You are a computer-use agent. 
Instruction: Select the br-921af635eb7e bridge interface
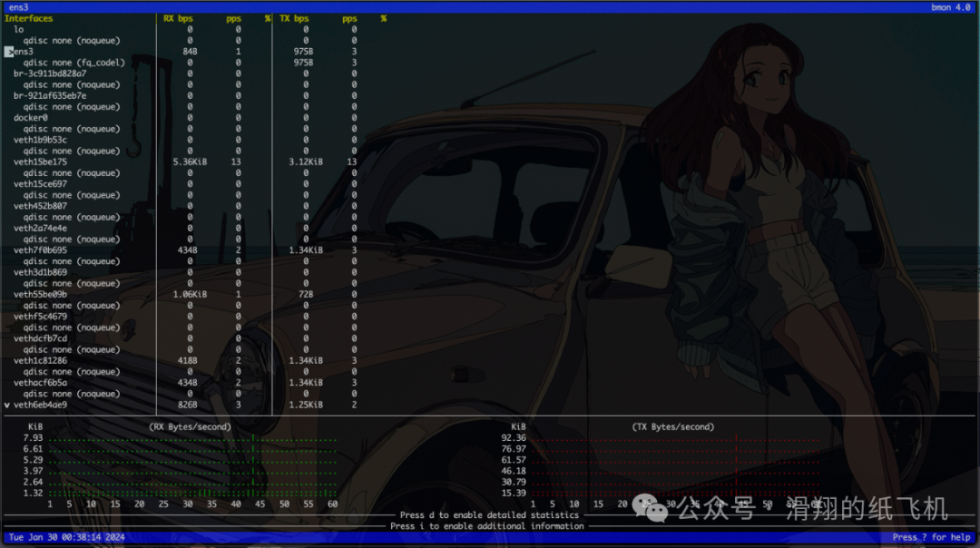tap(50, 95)
